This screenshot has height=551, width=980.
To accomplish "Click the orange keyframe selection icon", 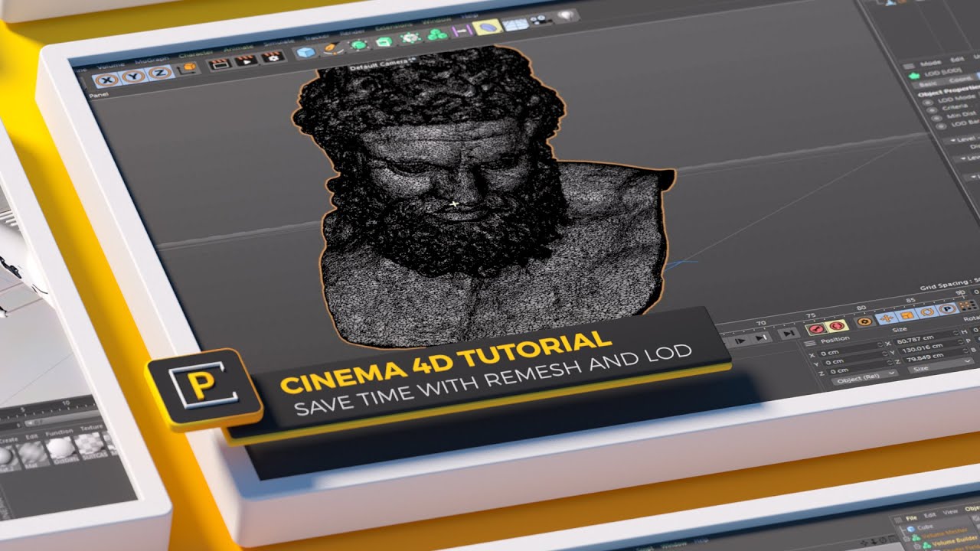I will 864,321.
